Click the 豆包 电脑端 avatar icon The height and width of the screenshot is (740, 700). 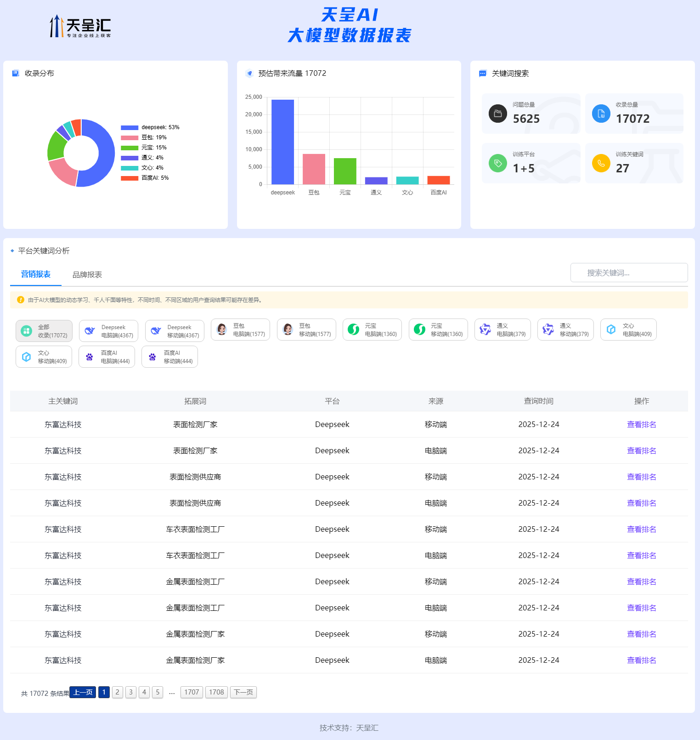click(x=222, y=330)
